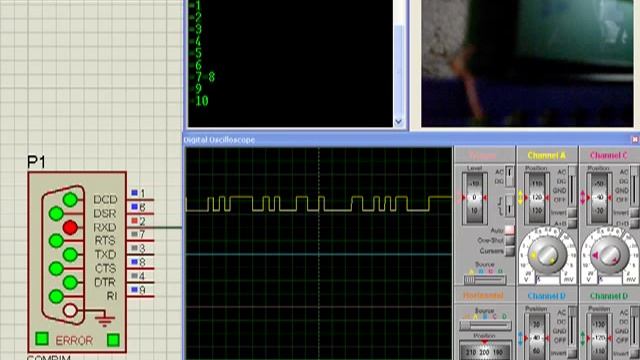Click the P1 component label

point(36,162)
